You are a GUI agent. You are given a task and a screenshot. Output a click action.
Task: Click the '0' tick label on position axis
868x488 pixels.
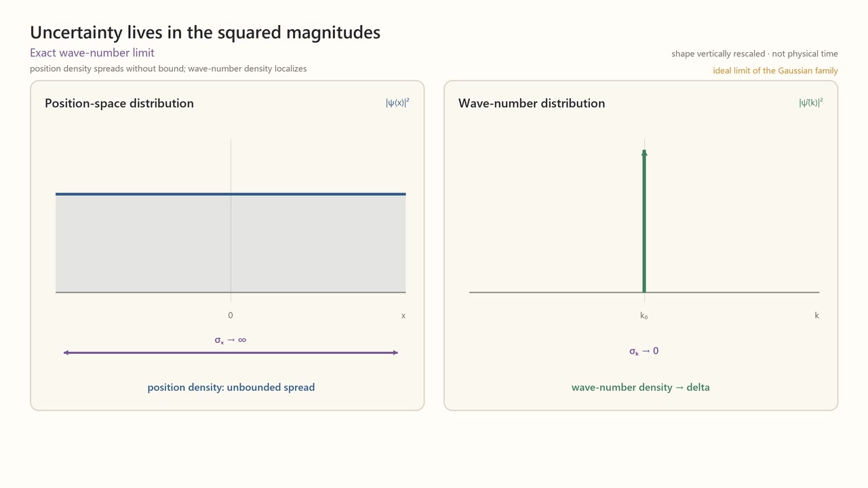tap(231, 315)
